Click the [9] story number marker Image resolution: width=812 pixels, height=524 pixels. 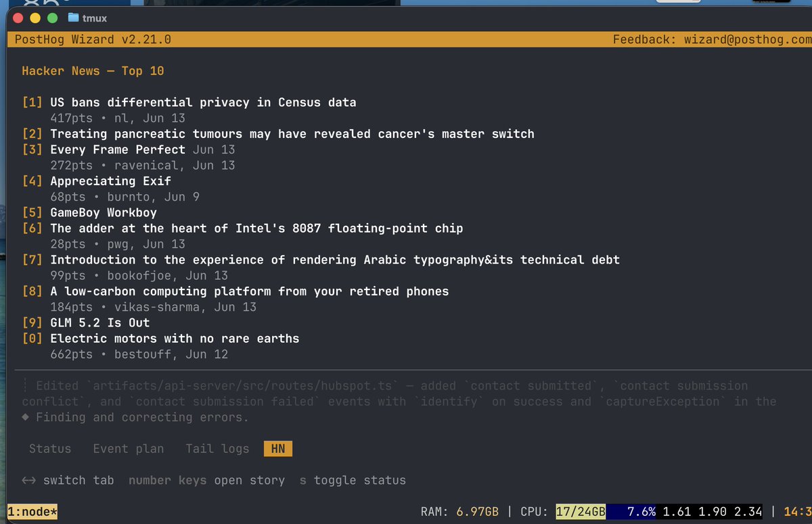(x=32, y=323)
